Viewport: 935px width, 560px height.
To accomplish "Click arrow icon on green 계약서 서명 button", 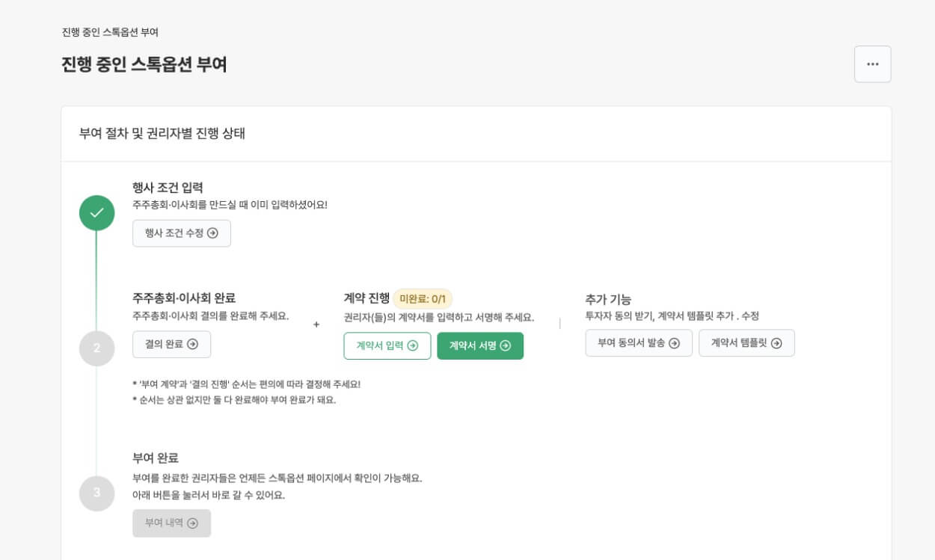I will 505,345.
